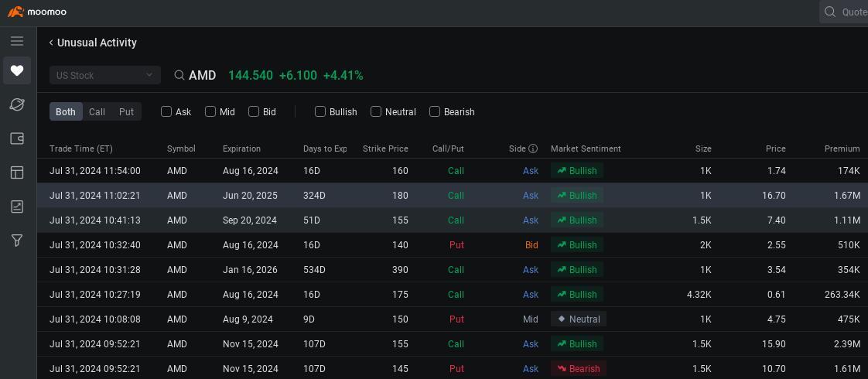The height and width of the screenshot is (379, 868).
Task: Click the +4.41% change value
Action: coord(343,75)
